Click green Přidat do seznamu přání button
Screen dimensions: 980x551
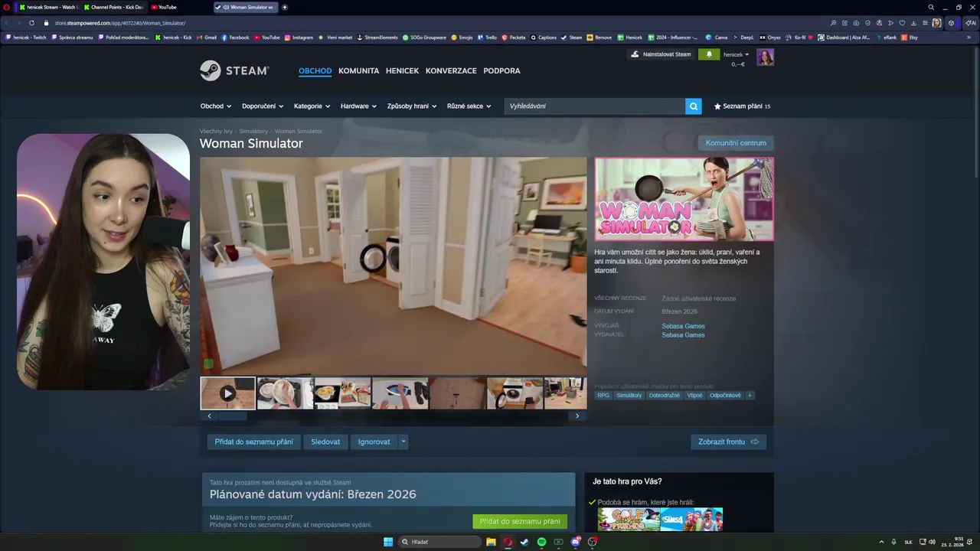pyautogui.click(x=520, y=521)
